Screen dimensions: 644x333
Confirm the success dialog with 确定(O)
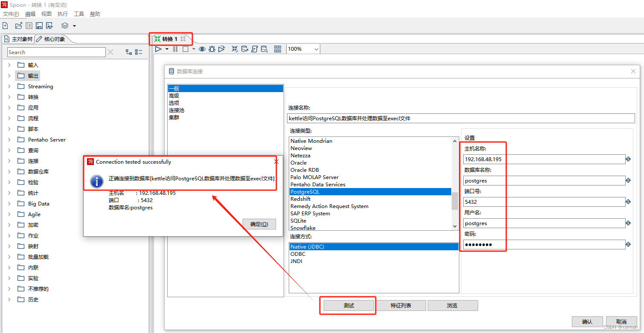[x=259, y=224]
